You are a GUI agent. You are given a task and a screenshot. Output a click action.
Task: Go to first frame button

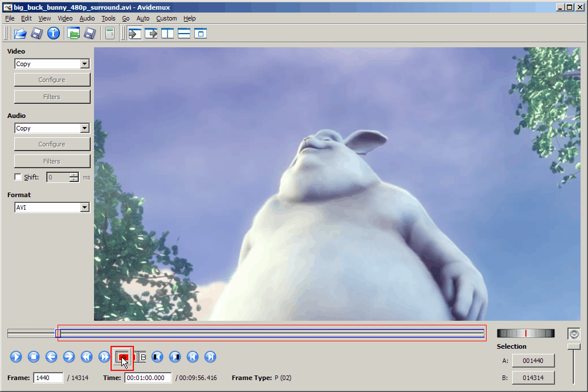point(193,357)
